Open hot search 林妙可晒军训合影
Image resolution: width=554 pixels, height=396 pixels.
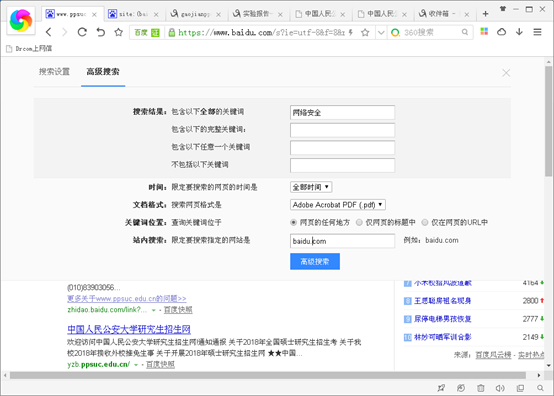(443, 337)
